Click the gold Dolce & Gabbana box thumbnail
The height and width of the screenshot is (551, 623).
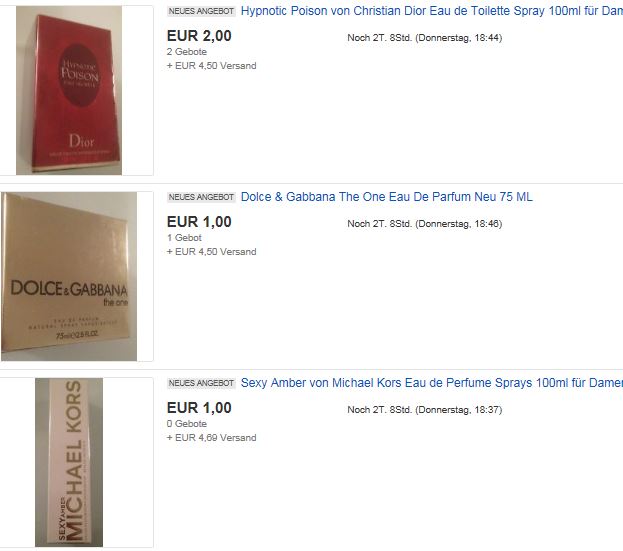pos(69,276)
